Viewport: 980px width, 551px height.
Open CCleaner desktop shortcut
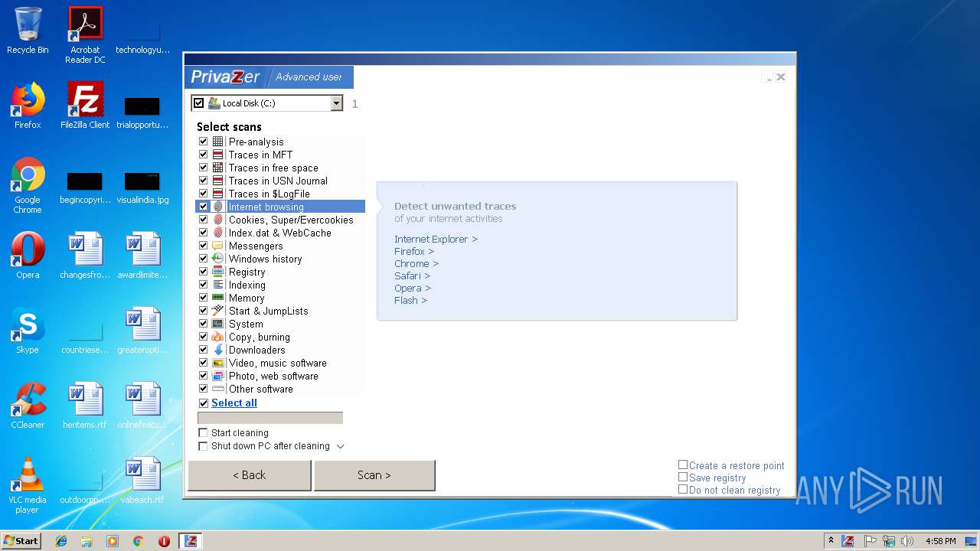28,406
